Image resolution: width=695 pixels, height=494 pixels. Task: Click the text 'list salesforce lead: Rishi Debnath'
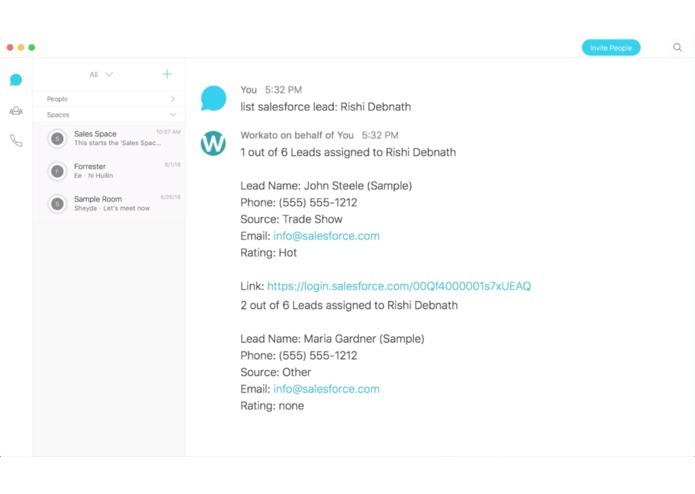[x=326, y=107]
